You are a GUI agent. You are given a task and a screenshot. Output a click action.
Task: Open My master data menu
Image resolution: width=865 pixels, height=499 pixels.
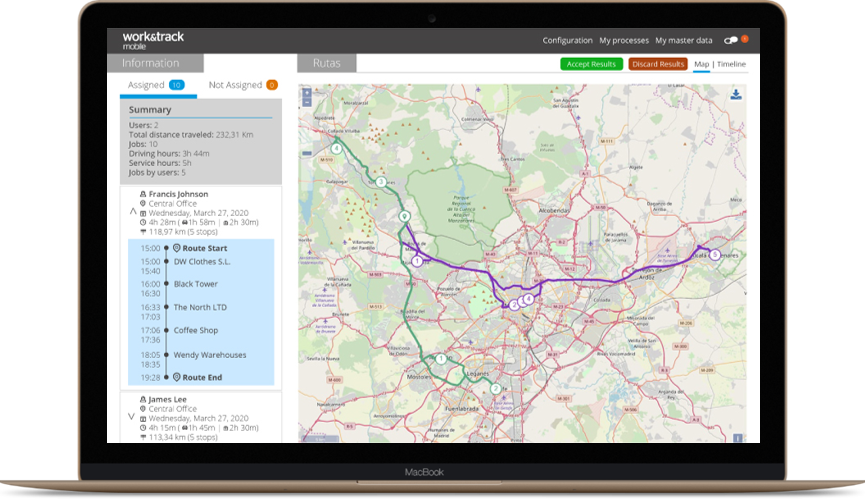[684, 40]
